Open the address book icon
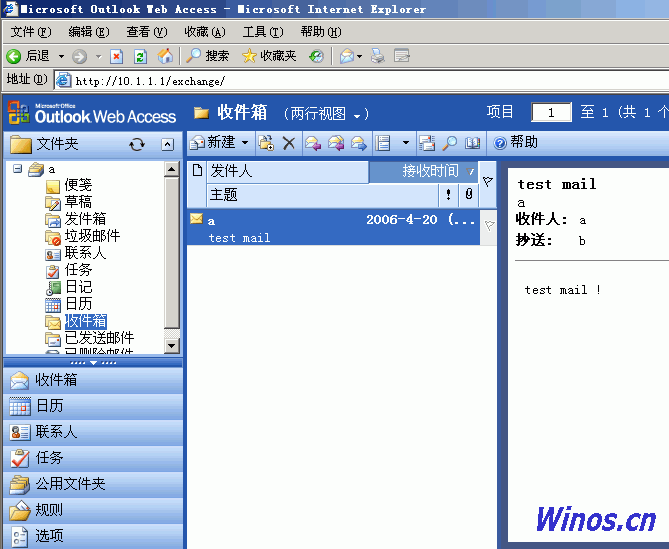The image size is (669, 549). (472, 143)
